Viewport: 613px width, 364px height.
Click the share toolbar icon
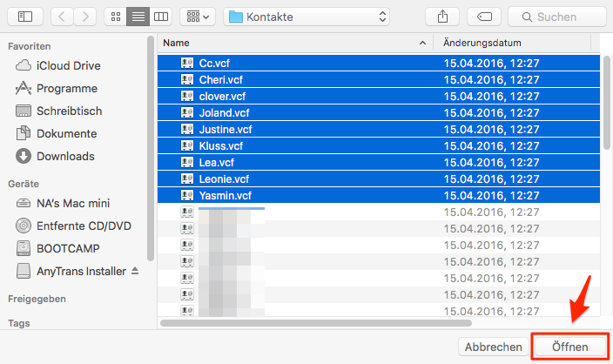(442, 17)
